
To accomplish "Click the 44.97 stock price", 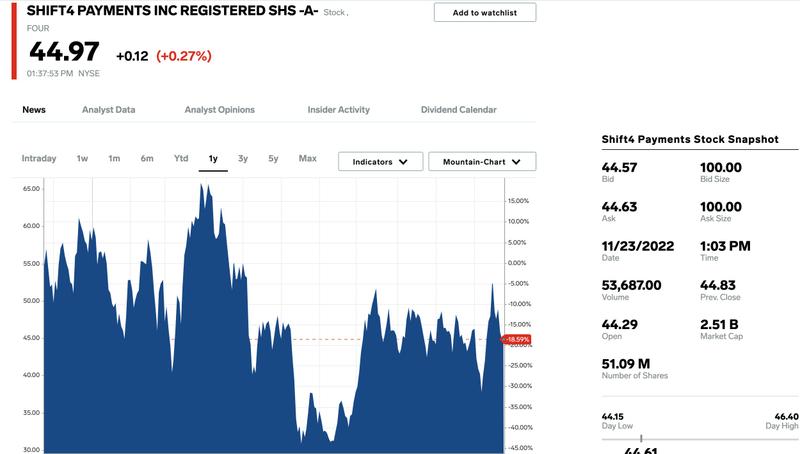I will [x=64, y=51].
